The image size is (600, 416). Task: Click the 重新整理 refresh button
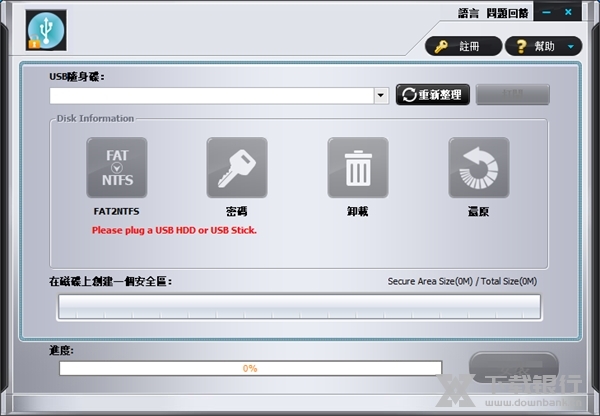coord(433,95)
